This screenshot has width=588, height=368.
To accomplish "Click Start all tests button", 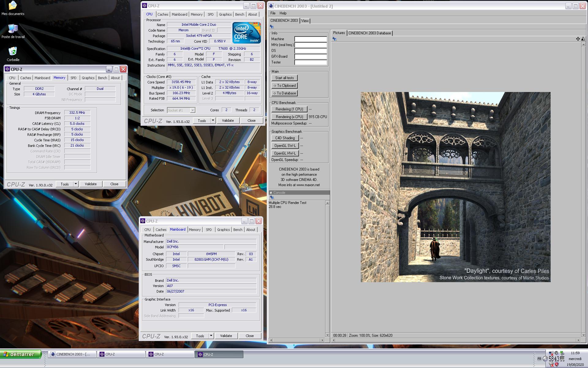I will click(x=285, y=78).
